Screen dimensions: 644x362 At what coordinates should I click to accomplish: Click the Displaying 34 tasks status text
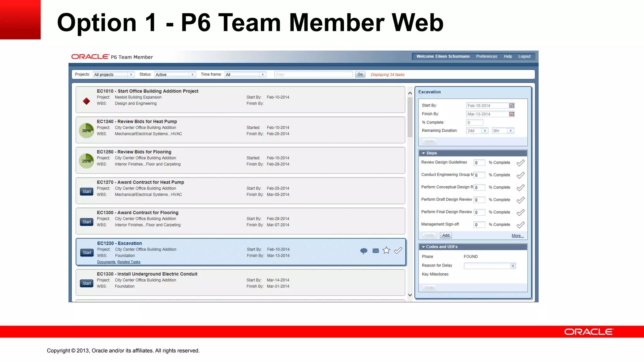click(387, 75)
